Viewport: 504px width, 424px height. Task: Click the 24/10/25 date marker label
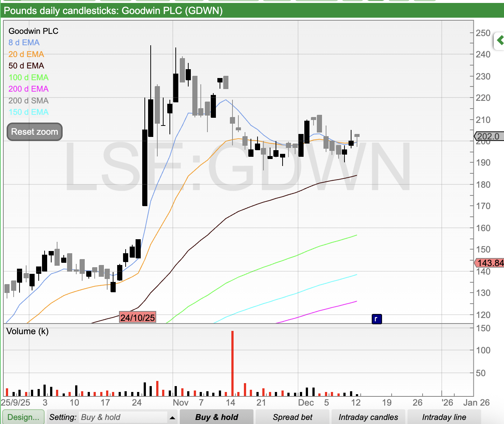coord(138,317)
